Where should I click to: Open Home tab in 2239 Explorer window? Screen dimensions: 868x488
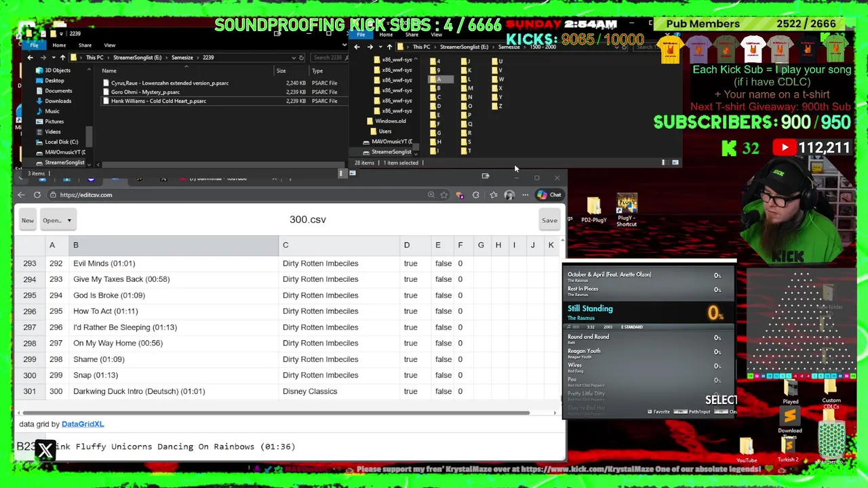(59, 45)
